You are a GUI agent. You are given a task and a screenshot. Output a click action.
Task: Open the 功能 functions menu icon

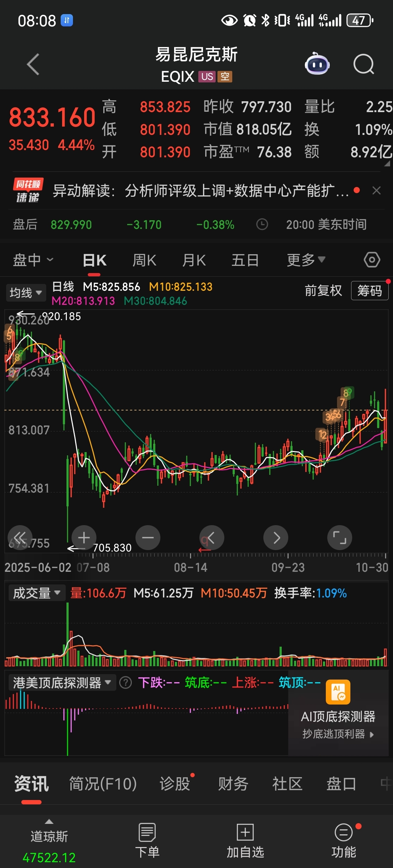click(x=344, y=832)
